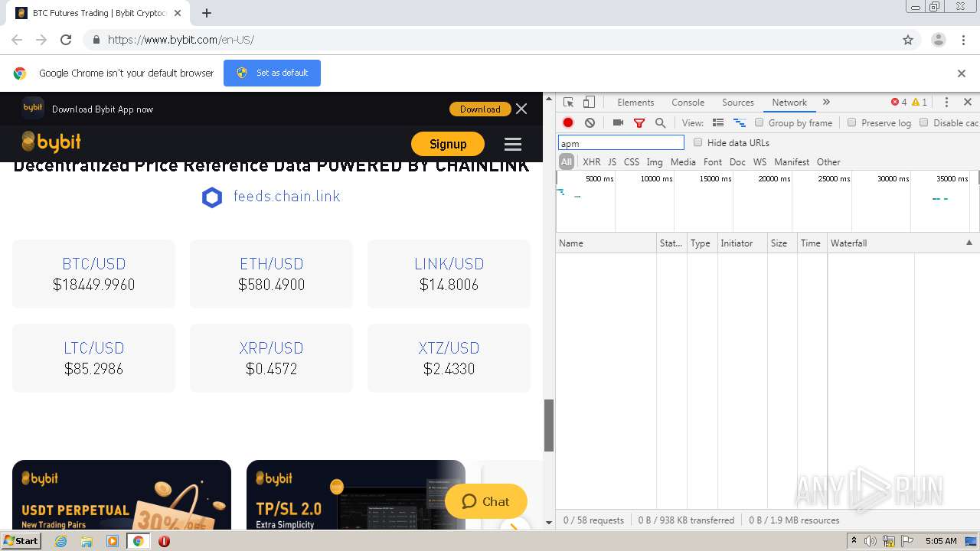This screenshot has height=551, width=980.
Task: Click the volume icon in system tray
Action: pos(871,541)
